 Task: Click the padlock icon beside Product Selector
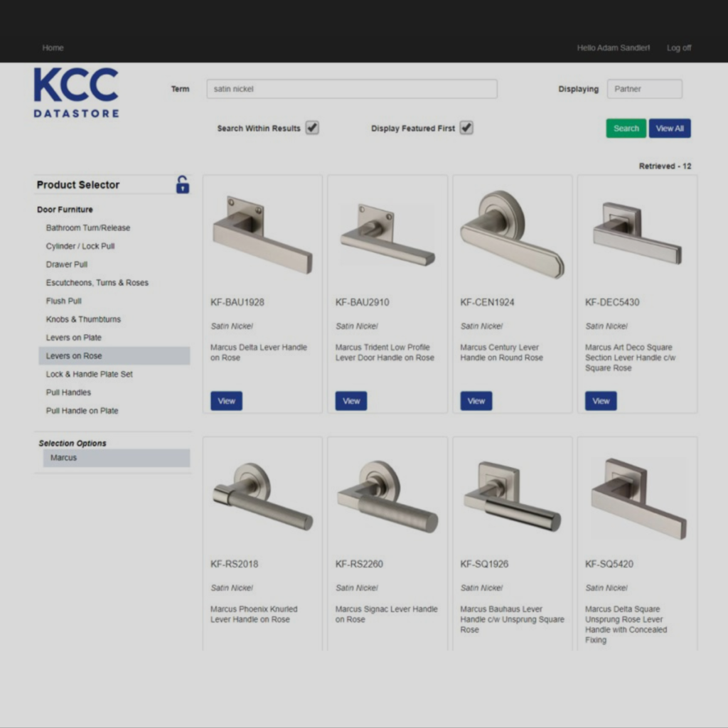point(183,184)
